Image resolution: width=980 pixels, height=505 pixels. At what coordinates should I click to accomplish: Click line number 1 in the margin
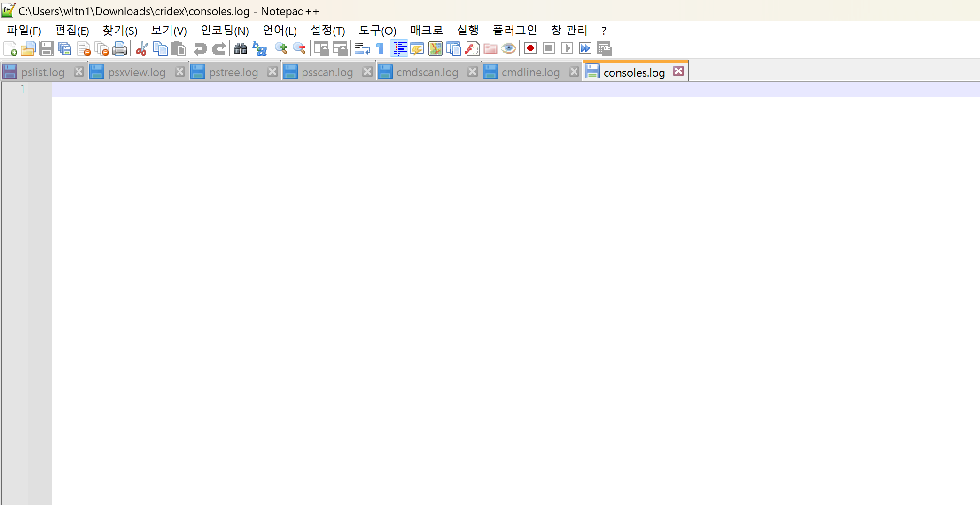[x=23, y=89]
